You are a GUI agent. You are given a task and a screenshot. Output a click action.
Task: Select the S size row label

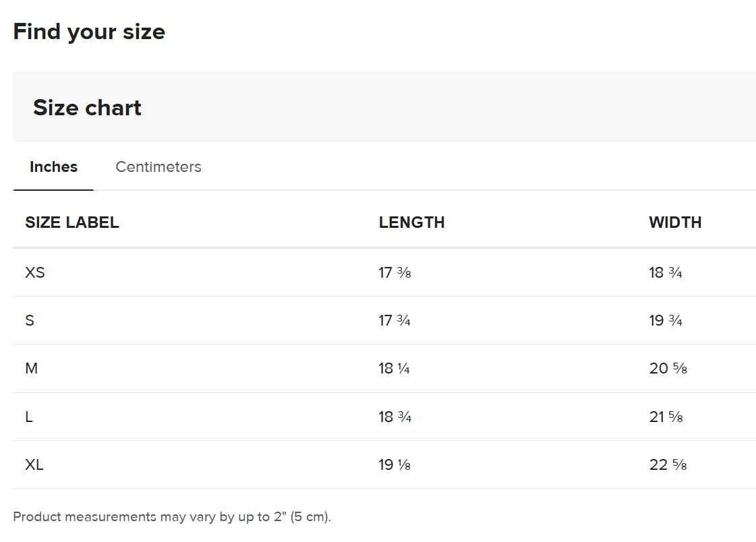pyautogui.click(x=30, y=321)
